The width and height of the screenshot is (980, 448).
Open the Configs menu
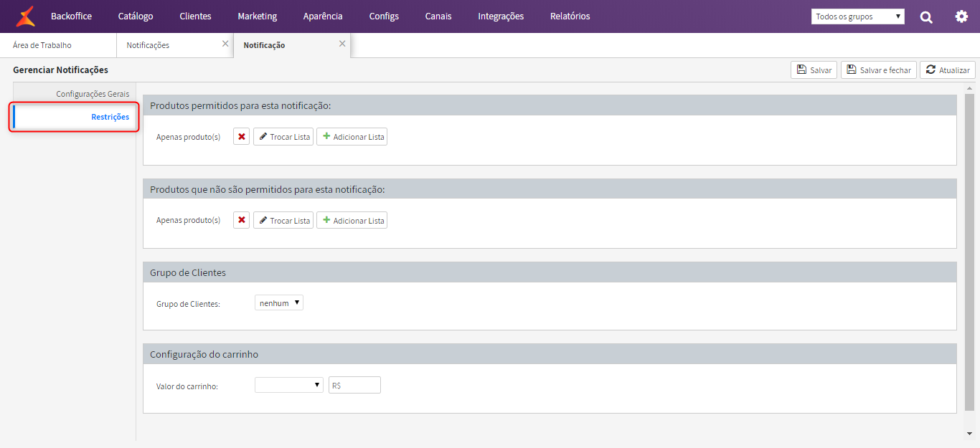tap(384, 16)
